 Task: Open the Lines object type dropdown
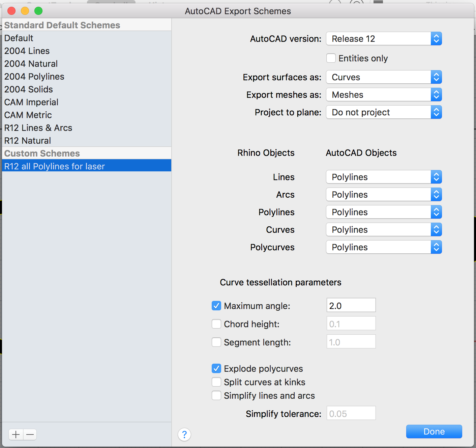point(384,177)
